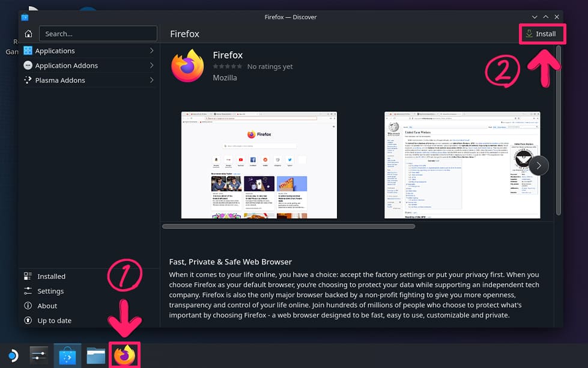588x368 pixels.
Task: Click the Settings sliders icon in sidebar
Action: coord(28,291)
